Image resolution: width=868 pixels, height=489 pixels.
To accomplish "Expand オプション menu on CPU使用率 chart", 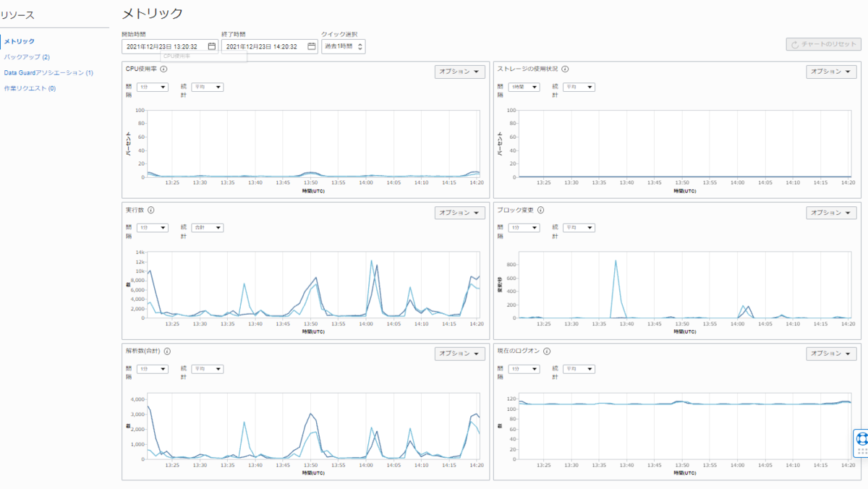I will [x=459, y=72].
